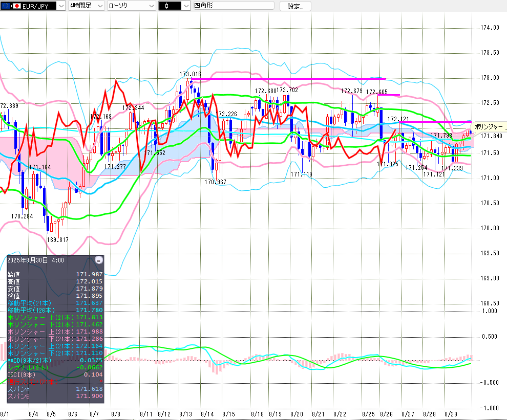Click the 174.00 price axis label
This screenshot has width=507, height=420.
(490, 28)
